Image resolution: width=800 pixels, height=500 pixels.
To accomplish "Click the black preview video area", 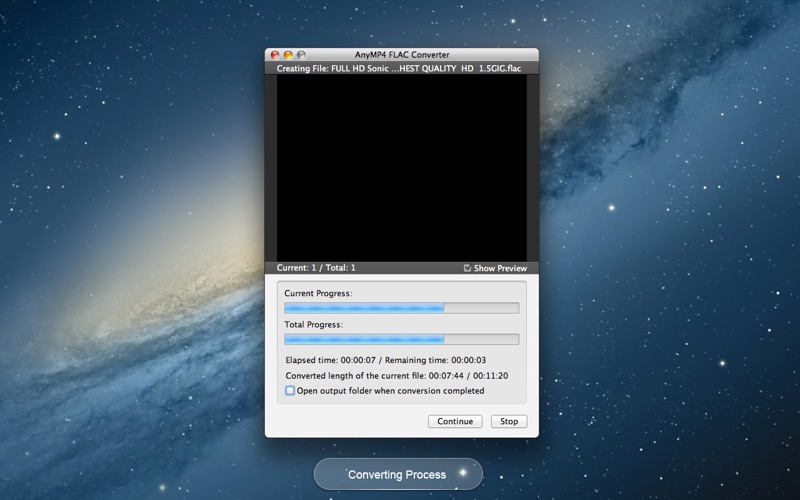I will [x=402, y=168].
